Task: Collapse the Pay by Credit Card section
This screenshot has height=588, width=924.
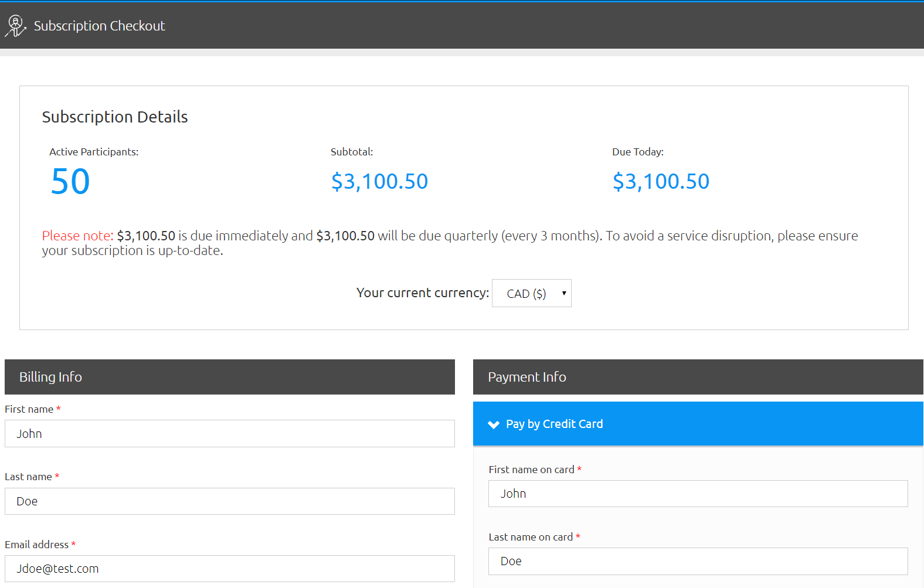Action: (x=554, y=424)
